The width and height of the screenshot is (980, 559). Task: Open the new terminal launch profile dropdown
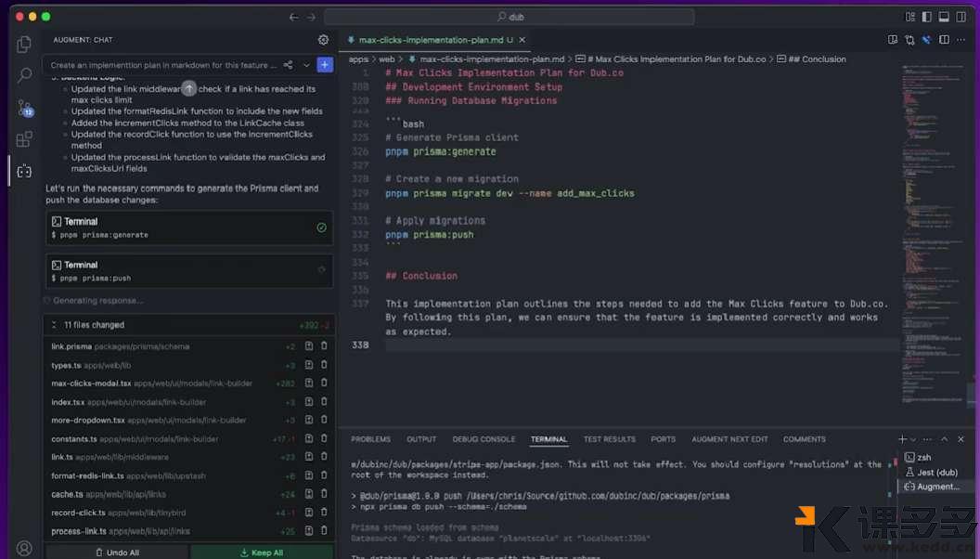[x=913, y=439]
